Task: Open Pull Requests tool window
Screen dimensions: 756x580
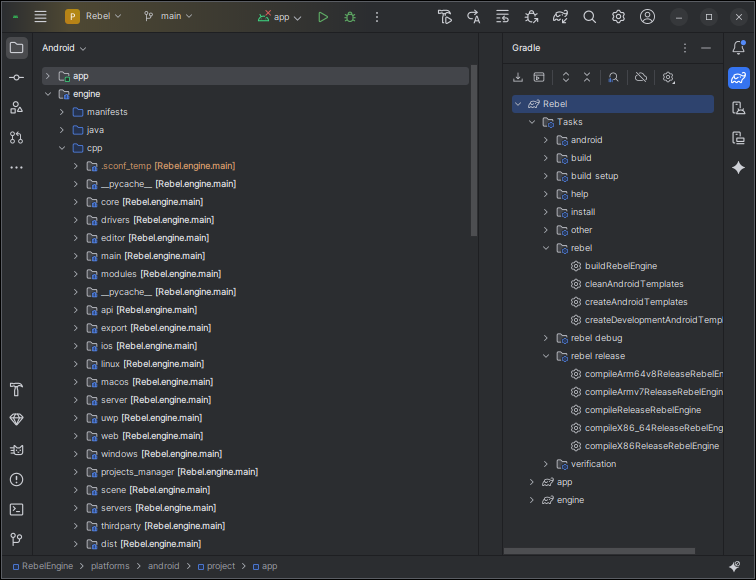Action: tap(16, 138)
